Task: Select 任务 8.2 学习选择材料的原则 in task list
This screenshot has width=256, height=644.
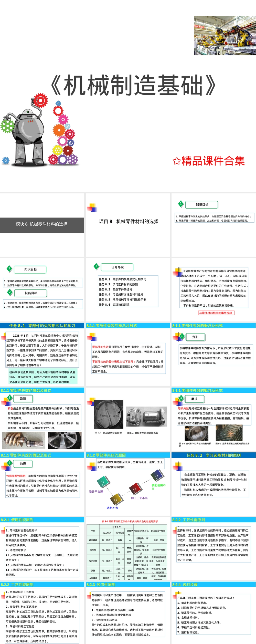Action: click(118, 284)
